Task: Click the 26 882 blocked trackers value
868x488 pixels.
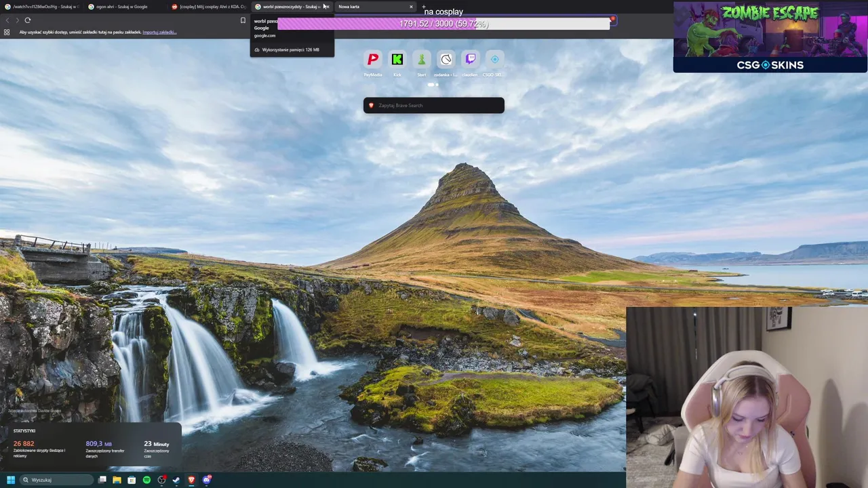Action: [24, 444]
